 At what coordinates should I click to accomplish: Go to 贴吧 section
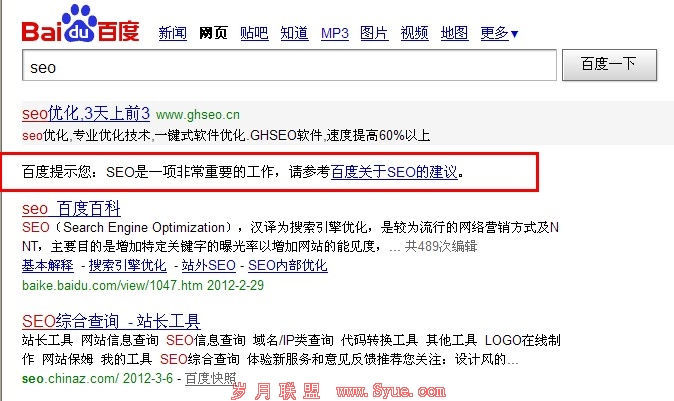point(254,34)
